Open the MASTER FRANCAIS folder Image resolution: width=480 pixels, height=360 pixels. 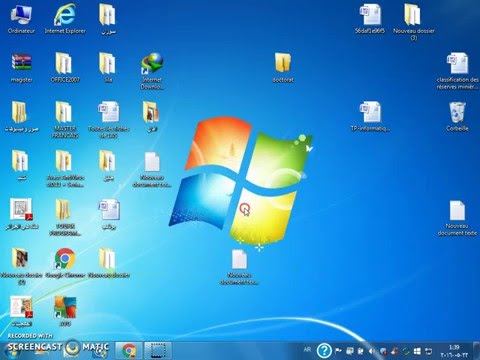[65, 120]
